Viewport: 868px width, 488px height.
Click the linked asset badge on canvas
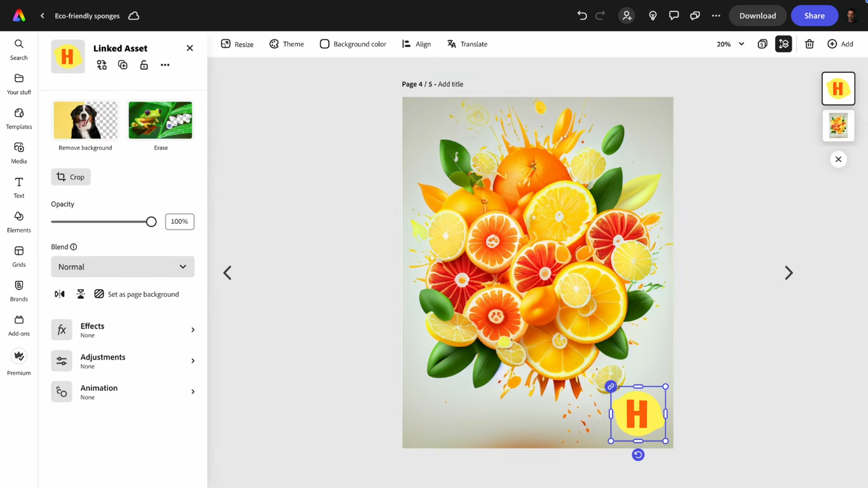click(x=611, y=386)
